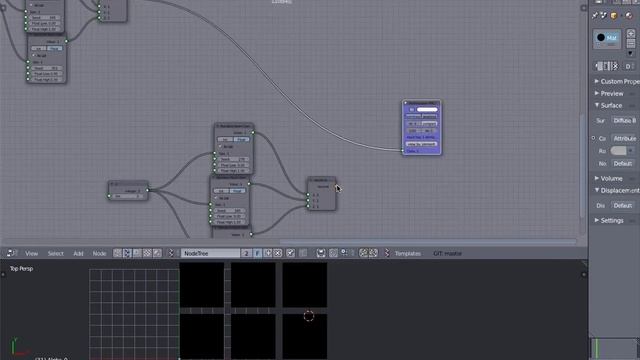
Task: Add a material slot with plus button
Action: coord(631,34)
